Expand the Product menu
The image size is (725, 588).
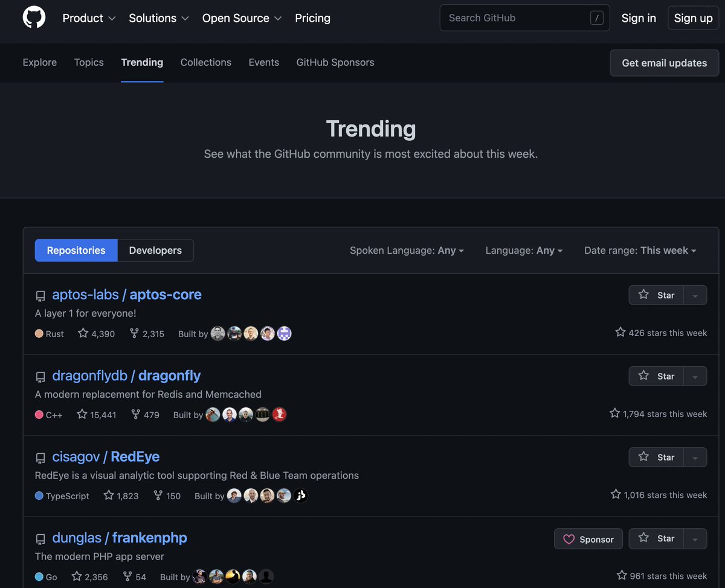[x=89, y=18]
